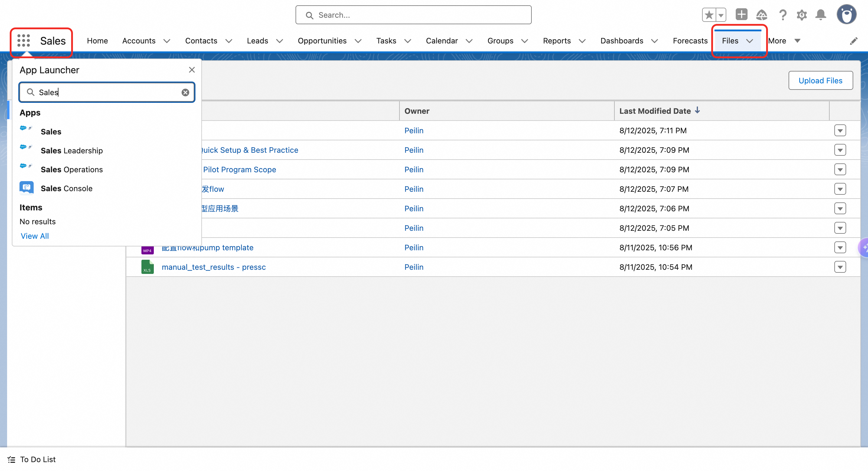Click the edit navigation pencil icon
Image resolution: width=868 pixels, height=471 pixels.
(x=854, y=41)
